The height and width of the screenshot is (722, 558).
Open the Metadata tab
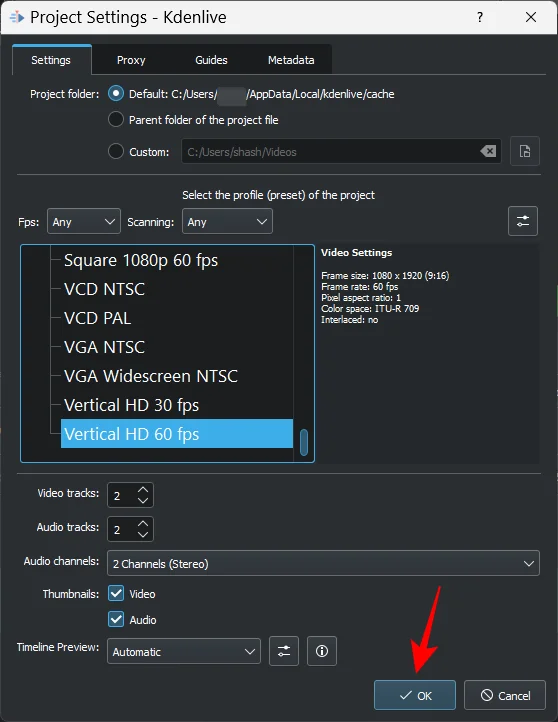(x=291, y=60)
